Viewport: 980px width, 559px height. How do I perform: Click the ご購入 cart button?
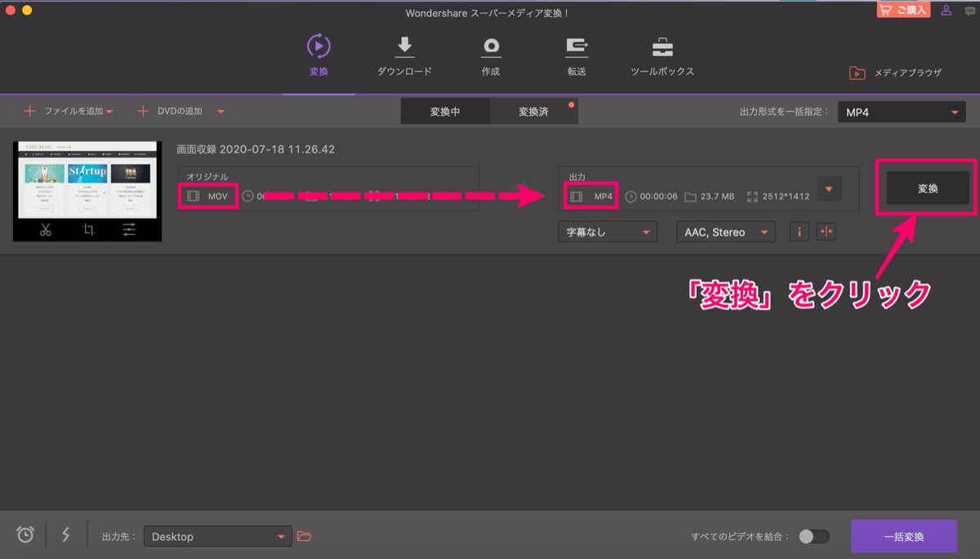(902, 10)
